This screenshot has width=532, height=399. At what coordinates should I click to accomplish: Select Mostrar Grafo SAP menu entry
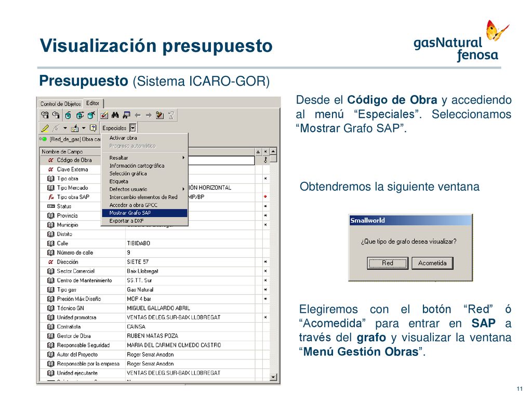pos(144,213)
